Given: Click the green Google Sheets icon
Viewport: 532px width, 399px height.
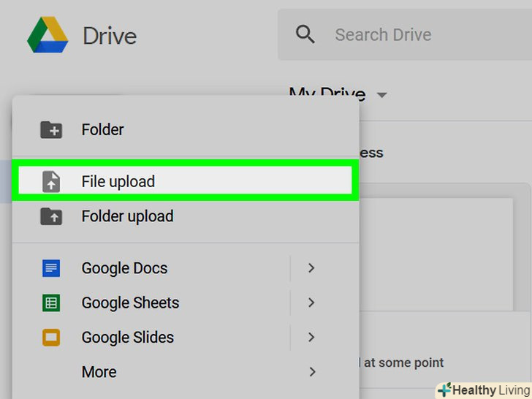Looking at the screenshot, I should point(51,303).
